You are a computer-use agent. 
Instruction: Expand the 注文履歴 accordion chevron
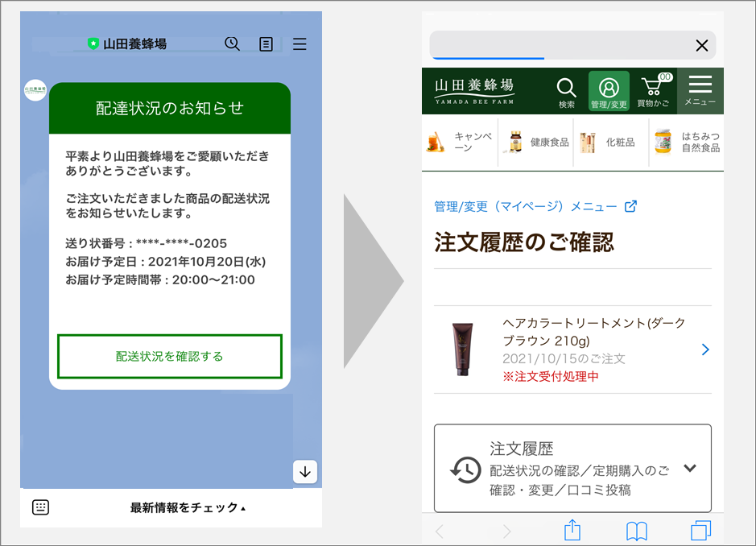pos(690,468)
